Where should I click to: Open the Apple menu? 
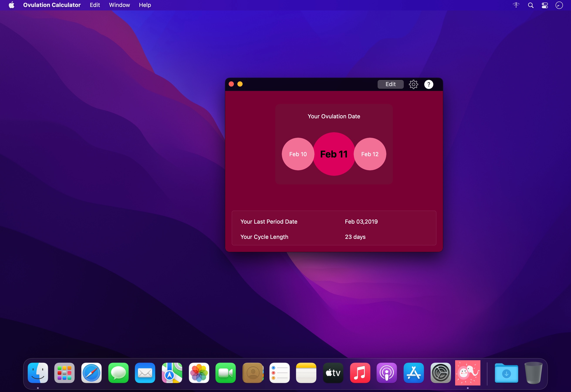pos(12,5)
